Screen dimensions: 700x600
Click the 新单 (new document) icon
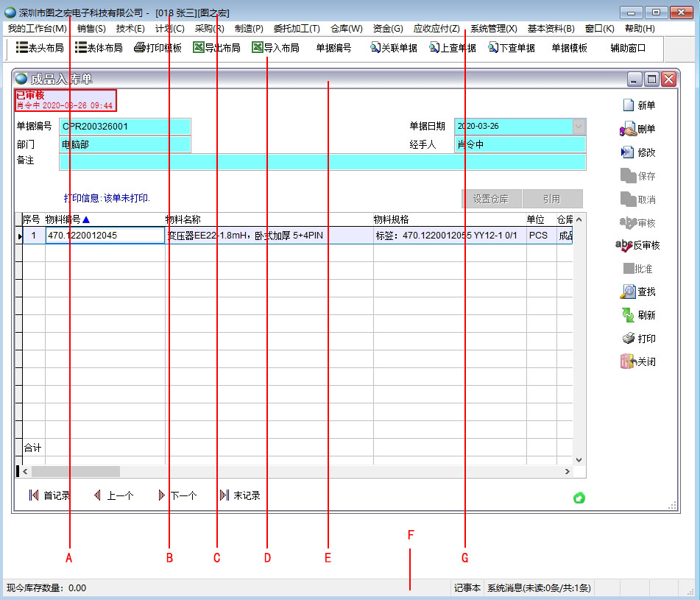(x=628, y=105)
